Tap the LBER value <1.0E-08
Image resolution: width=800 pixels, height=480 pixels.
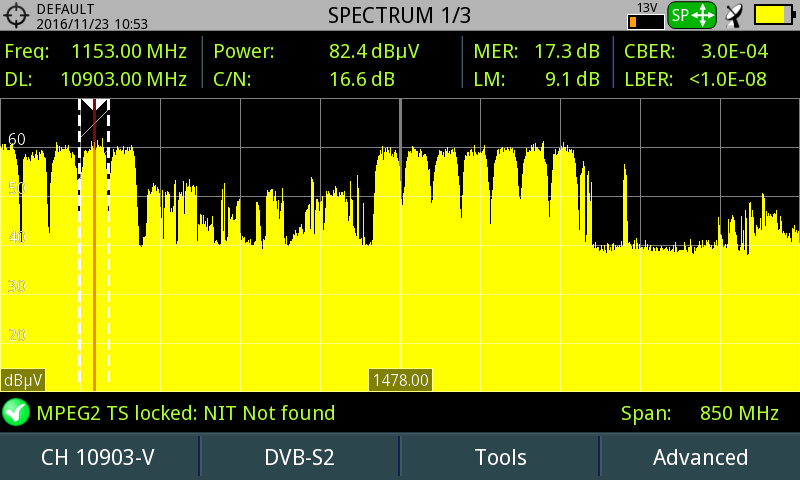(728, 79)
